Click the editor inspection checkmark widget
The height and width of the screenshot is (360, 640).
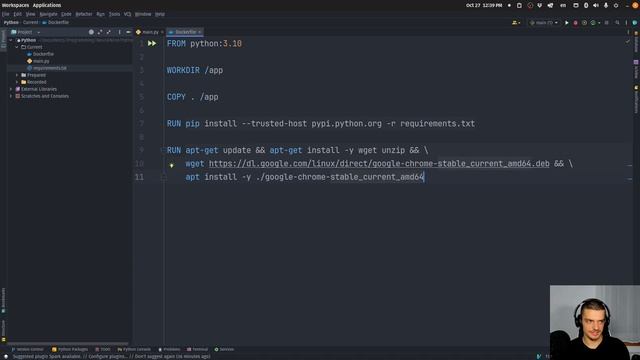[628, 42]
